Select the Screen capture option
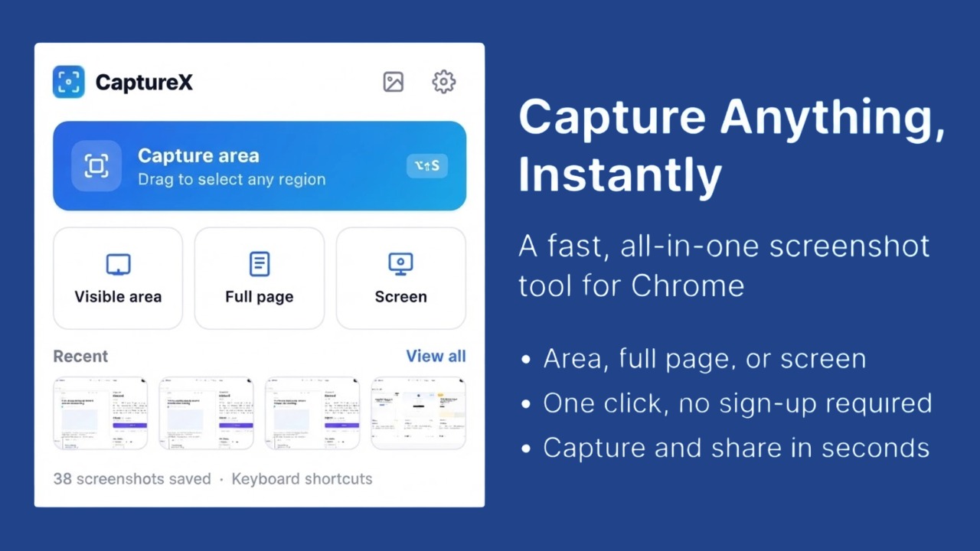980x551 pixels. tap(401, 279)
